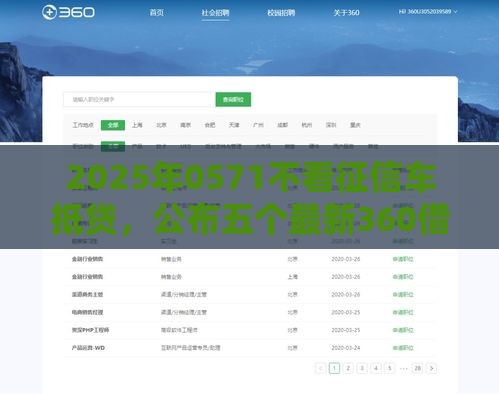Open the 电商销售经理 job listing
Screen dimensions: 499x394
87,312
